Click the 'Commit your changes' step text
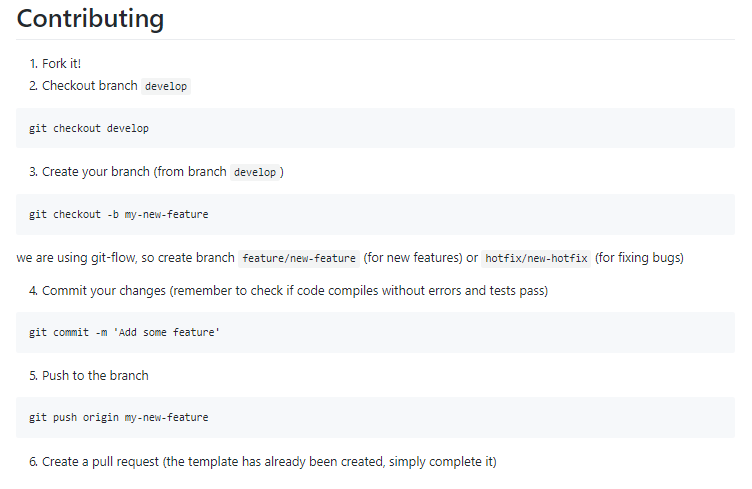Image resolution: width=752 pixels, height=489 pixels. pos(104,291)
